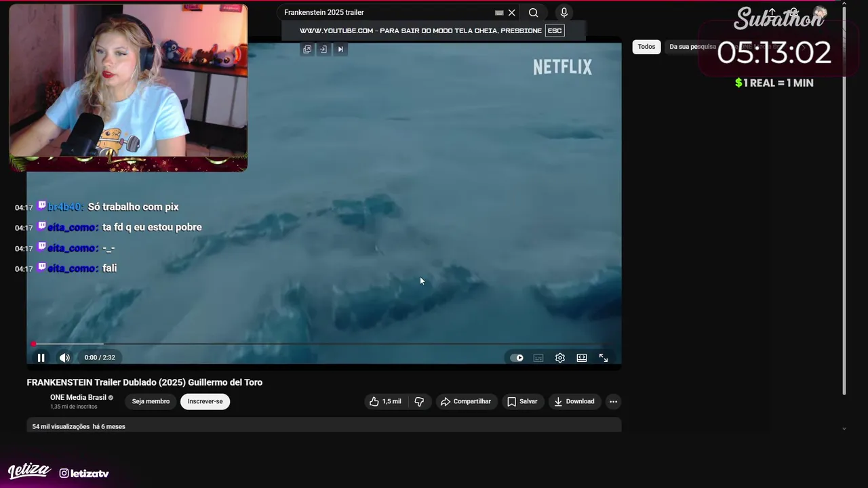Open the Compartilhar share dialog
Image resolution: width=868 pixels, height=488 pixels.
[466, 401]
